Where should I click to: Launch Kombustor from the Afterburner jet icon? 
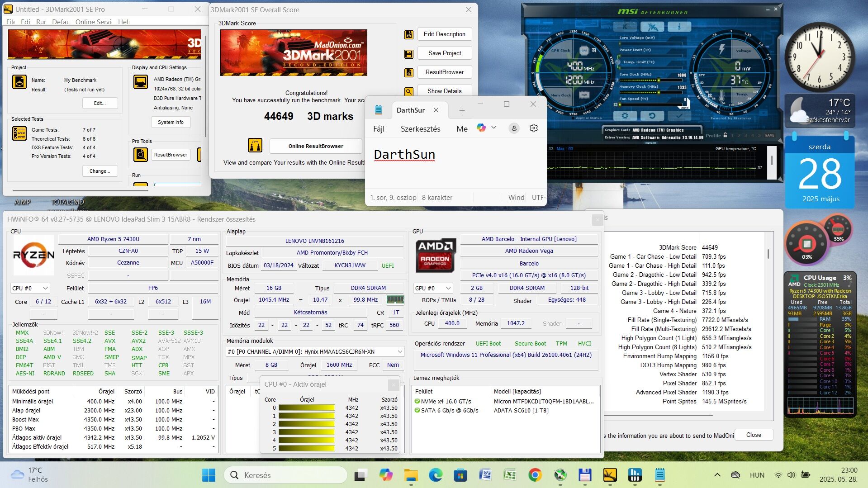click(x=652, y=26)
